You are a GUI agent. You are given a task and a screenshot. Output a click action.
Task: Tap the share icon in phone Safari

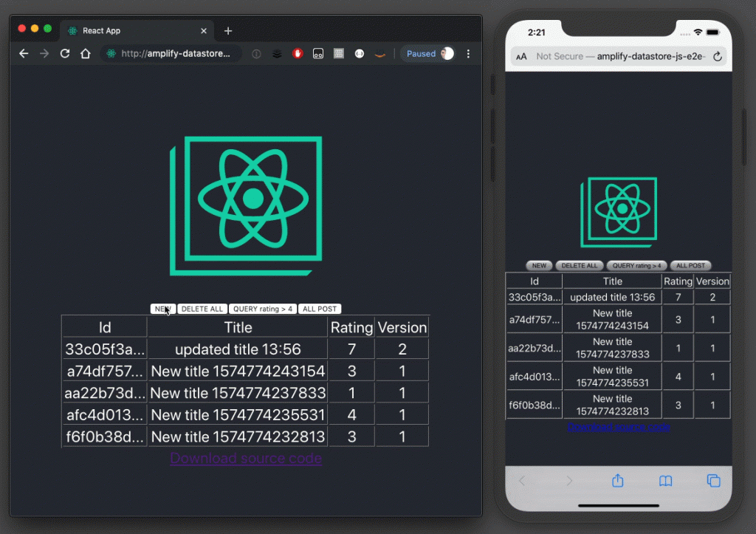point(618,480)
